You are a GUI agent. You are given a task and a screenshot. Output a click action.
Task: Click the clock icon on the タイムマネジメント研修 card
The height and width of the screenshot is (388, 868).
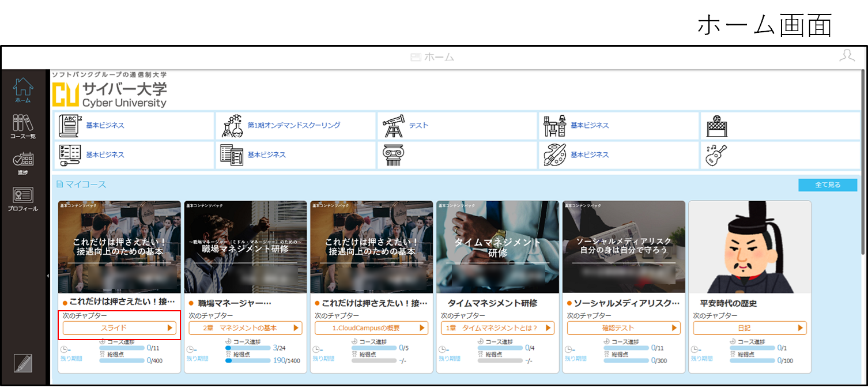point(442,349)
